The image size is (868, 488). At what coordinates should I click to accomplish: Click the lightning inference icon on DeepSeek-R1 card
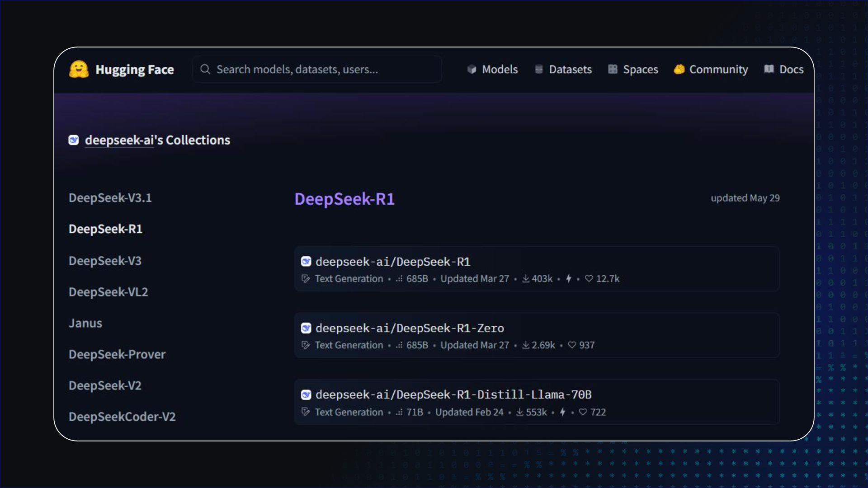coord(569,279)
